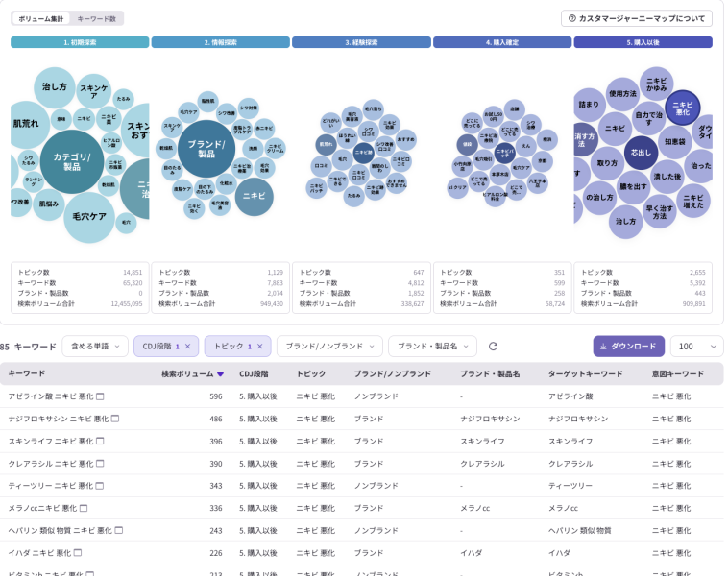Open カスタマージャーニーマップについて help button
The width and height of the screenshot is (728, 576).
tap(636, 18)
